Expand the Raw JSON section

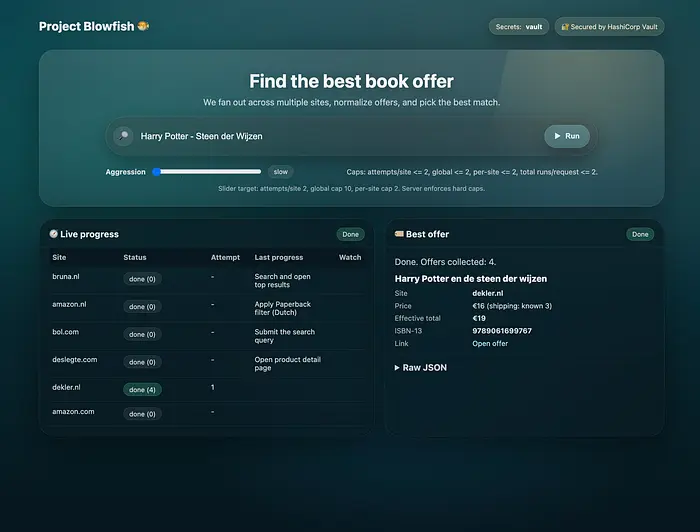(421, 367)
